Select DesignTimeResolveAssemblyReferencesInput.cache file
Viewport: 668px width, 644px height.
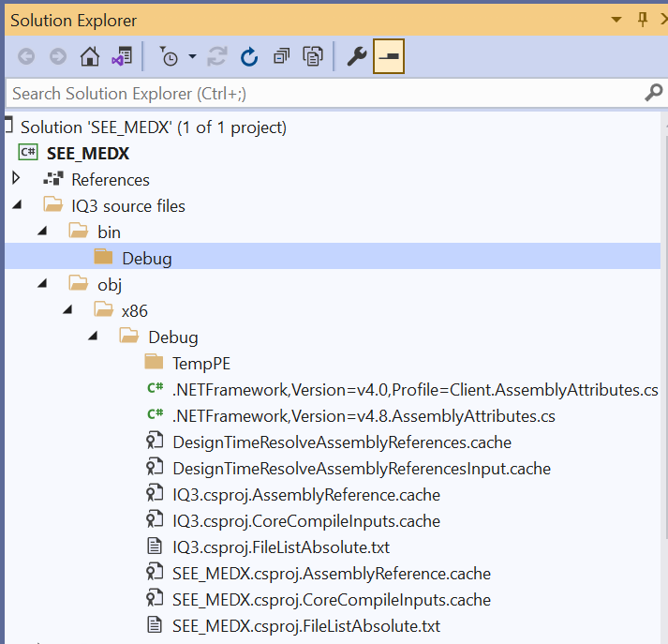click(x=362, y=469)
